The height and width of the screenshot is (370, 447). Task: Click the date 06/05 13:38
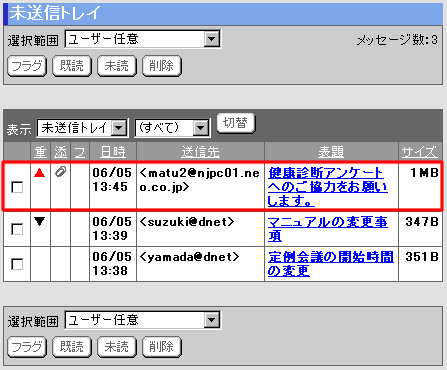(x=112, y=264)
